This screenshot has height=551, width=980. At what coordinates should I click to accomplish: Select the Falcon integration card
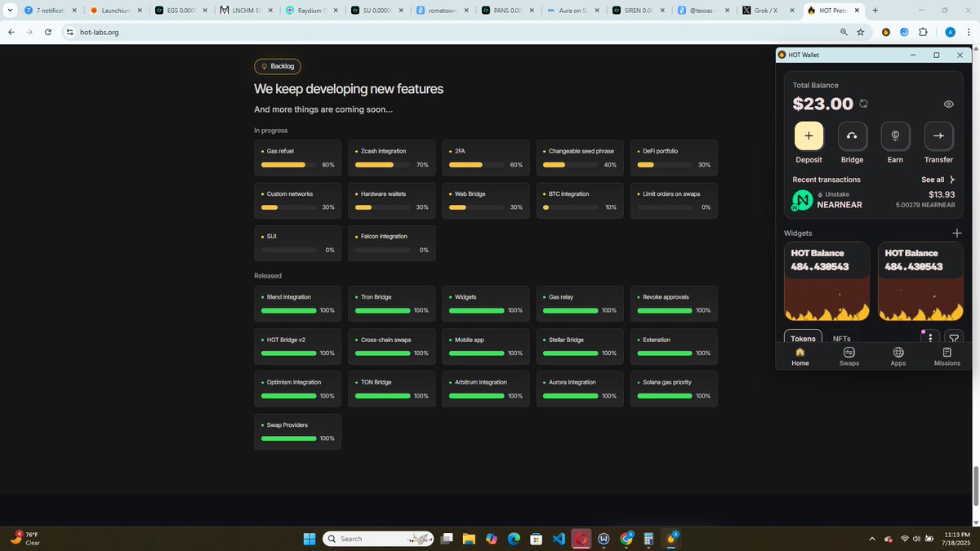(x=392, y=242)
